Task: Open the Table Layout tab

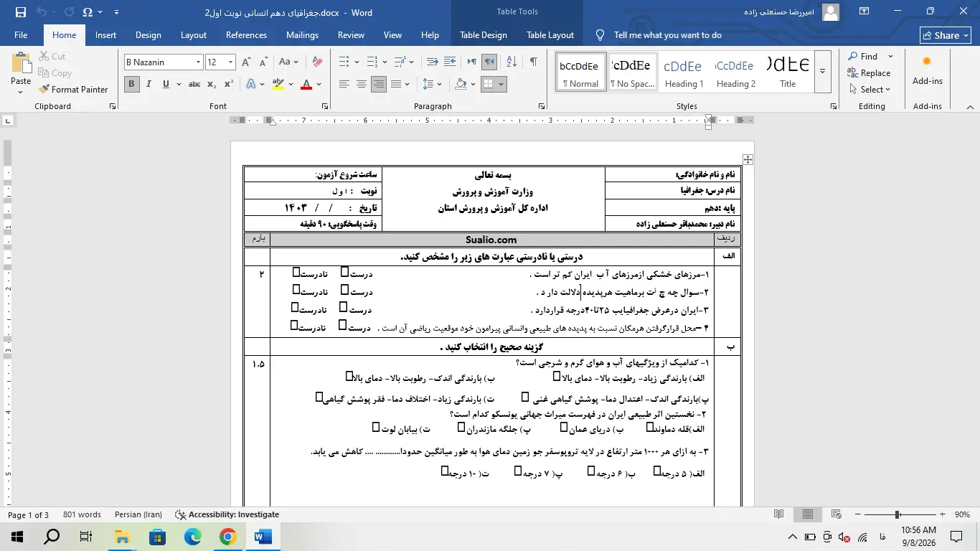Action: (550, 35)
